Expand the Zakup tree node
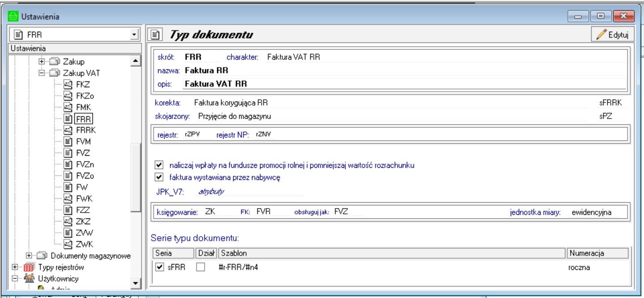The height and width of the screenshot is (298, 644). tap(42, 61)
